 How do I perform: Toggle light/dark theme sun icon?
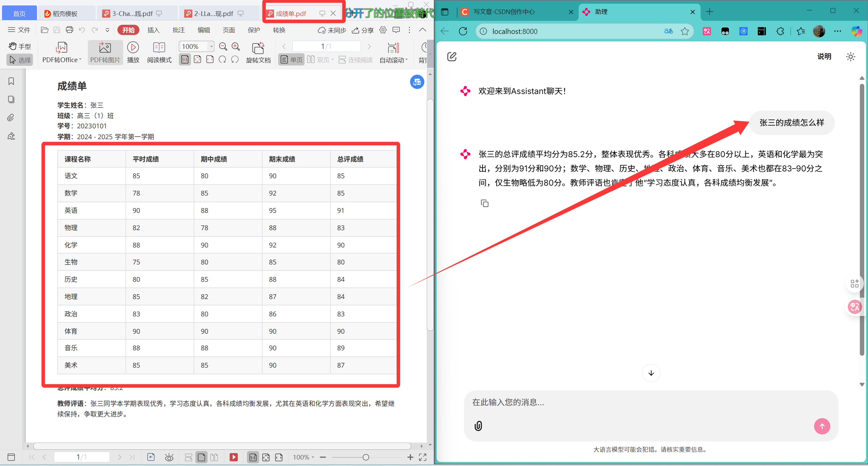(x=850, y=57)
